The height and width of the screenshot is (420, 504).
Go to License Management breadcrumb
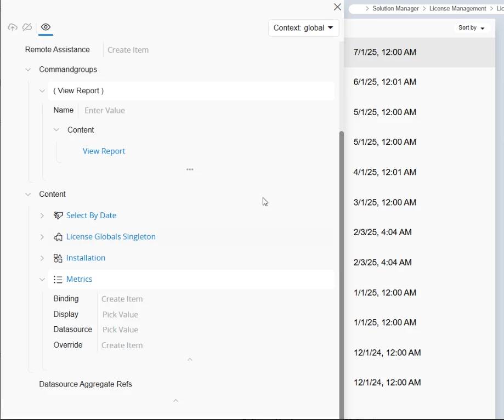pyautogui.click(x=457, y=9)
